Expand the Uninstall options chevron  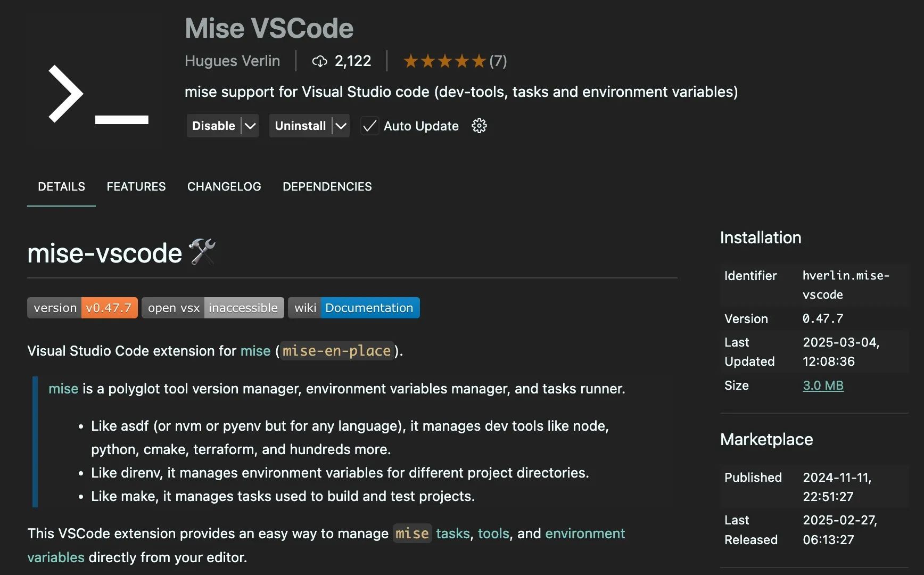(341, 126)
